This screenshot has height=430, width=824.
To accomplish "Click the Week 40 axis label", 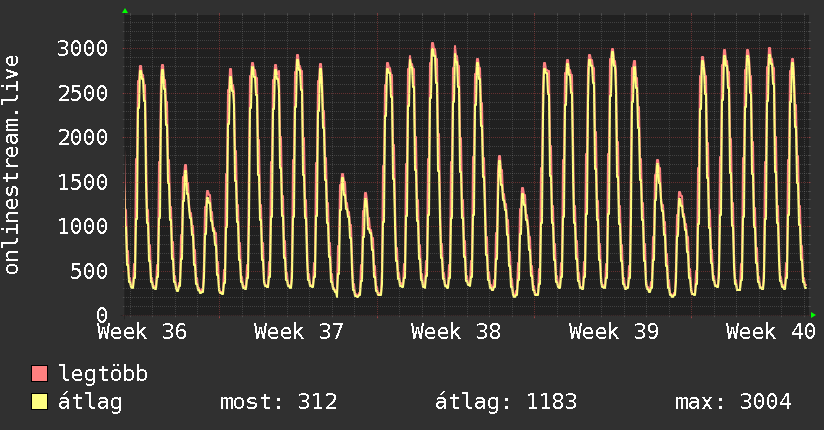I will point(770,332).
